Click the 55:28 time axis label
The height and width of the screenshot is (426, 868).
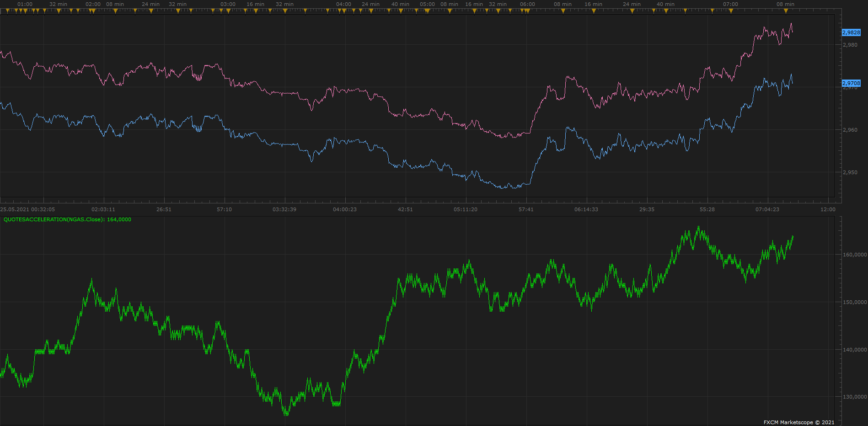click(x=707, y=209)
